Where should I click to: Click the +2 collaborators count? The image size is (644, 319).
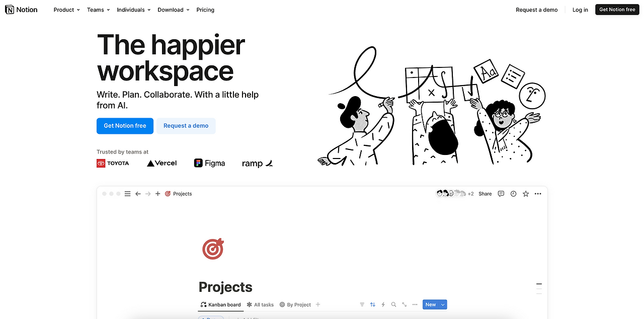click(471, 194)
